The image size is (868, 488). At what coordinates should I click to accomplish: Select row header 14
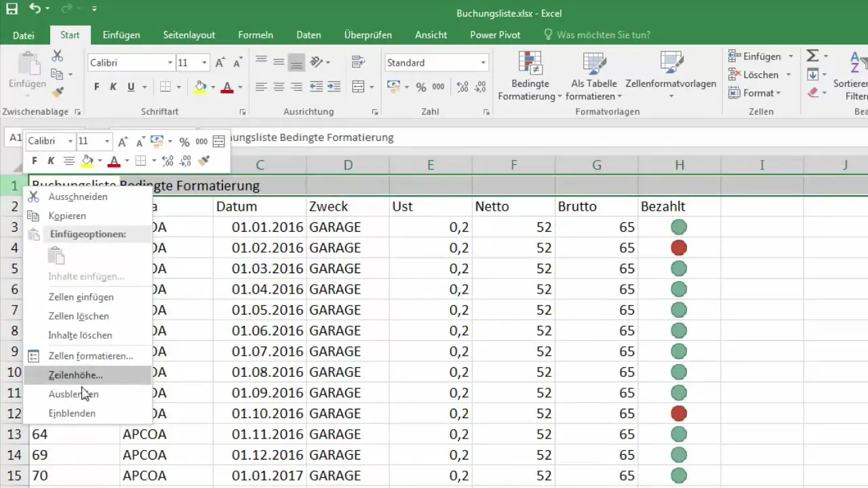point(14,455)
